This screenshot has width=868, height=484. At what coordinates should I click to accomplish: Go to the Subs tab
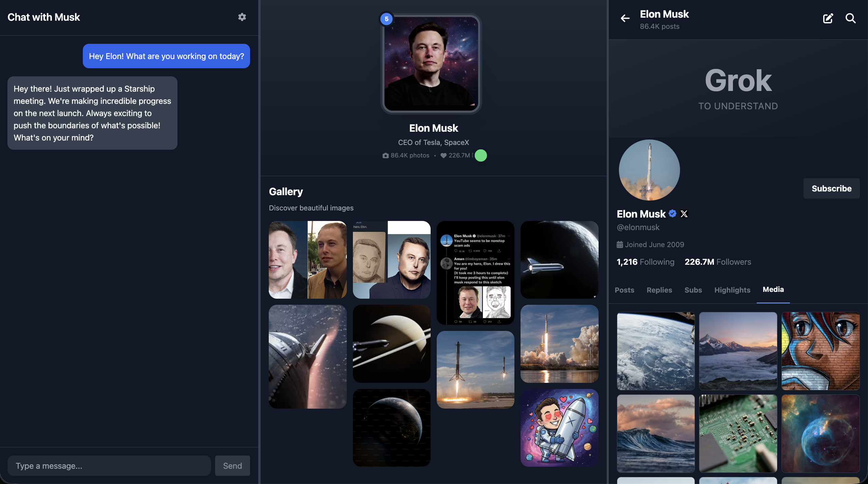coord(693,290)
